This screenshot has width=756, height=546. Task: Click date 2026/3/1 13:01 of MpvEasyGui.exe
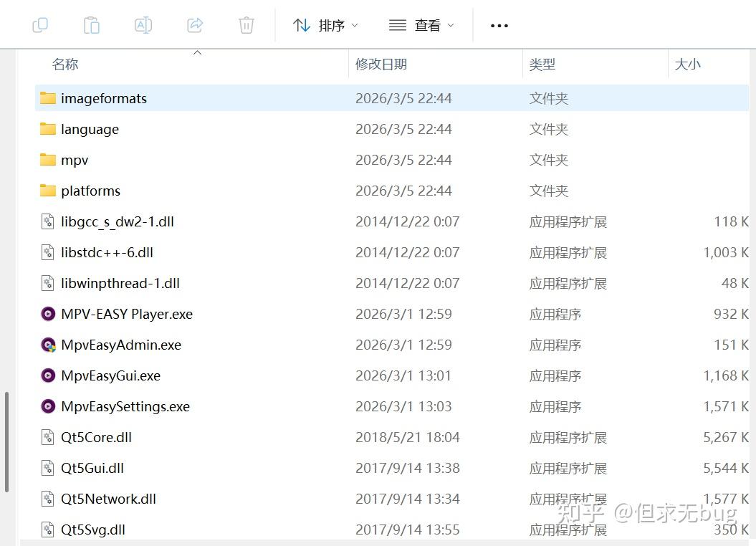pos(403,376)
